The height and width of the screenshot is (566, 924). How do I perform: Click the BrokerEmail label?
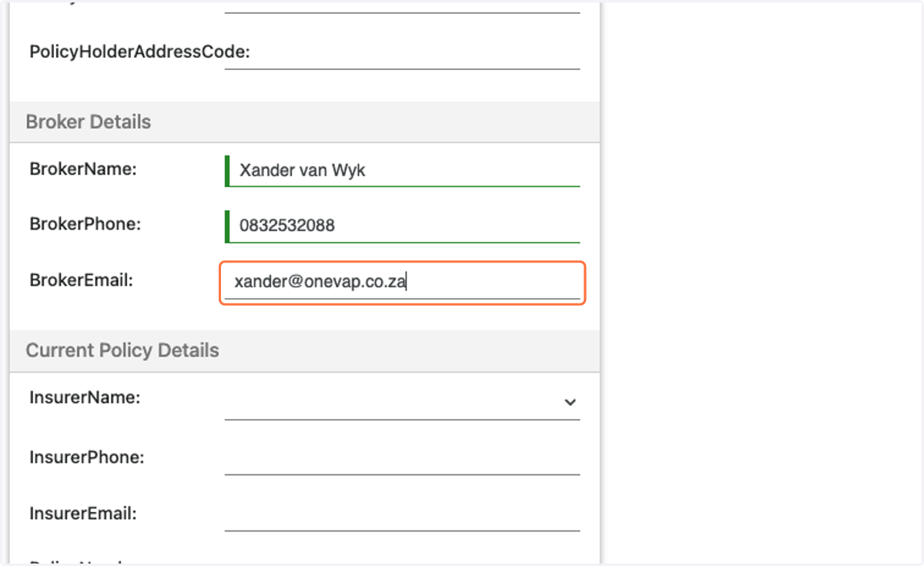(x=82, y=281)
